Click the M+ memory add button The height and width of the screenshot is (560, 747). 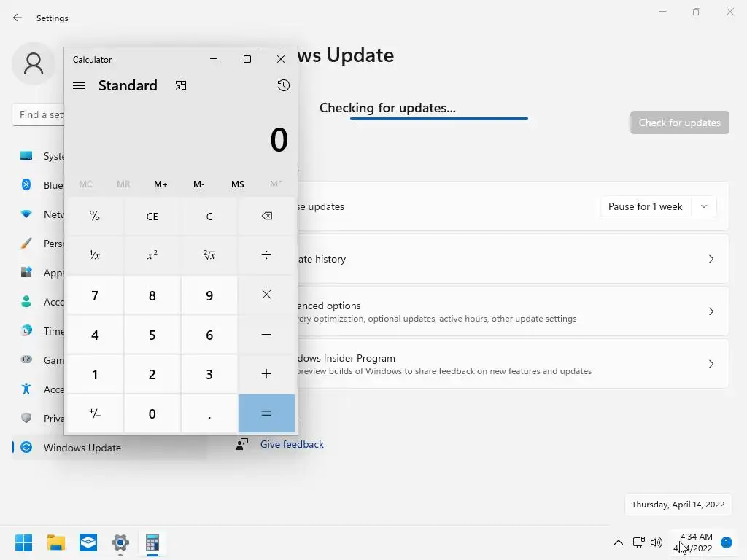(x=160, y=184)
